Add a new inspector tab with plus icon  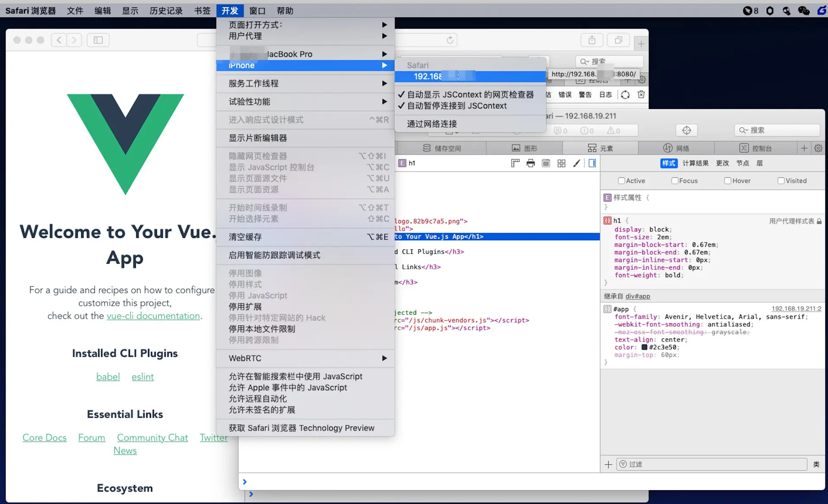pyautogui.click(x=804, y=148)
